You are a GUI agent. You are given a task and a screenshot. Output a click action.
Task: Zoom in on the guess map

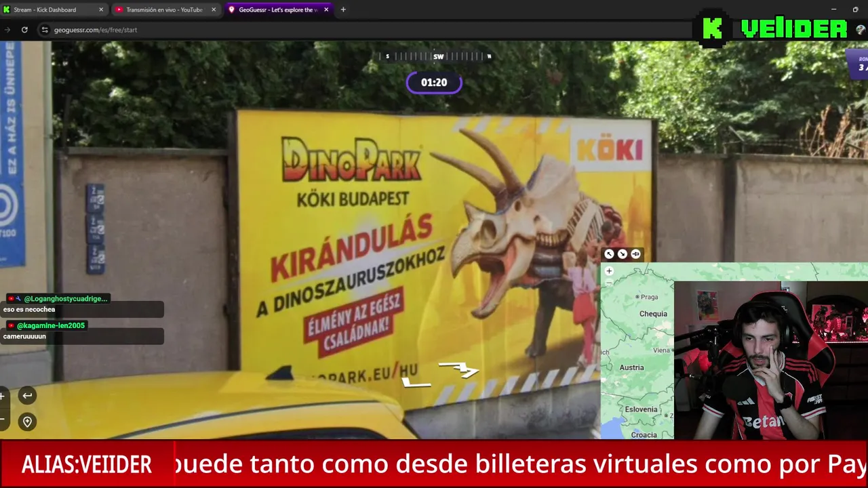[x=609, y=271]
